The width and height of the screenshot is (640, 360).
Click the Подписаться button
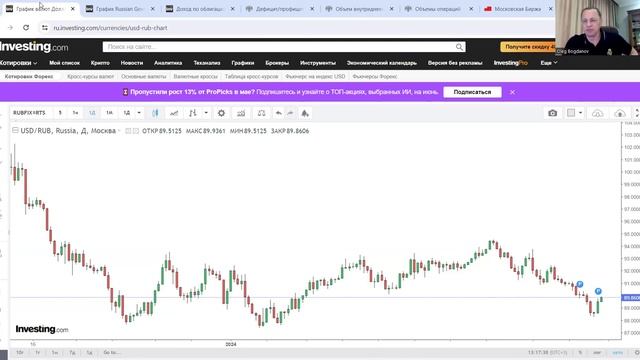point(472,92)
